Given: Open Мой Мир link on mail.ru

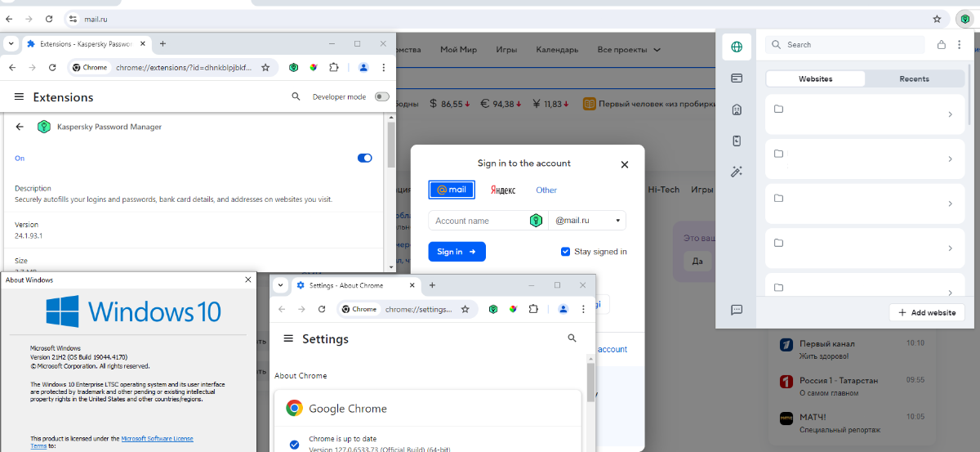Looking at the screenshot, I should coord(458,50).
